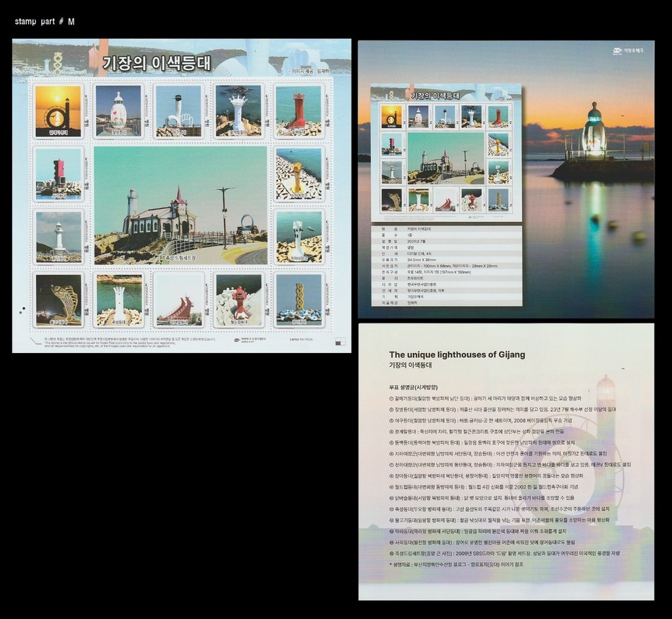The width and height of the screenshot is (672, 619).
Task: Click the stamp specifications table under miniature sheet
Action: (x=446, y=265)
